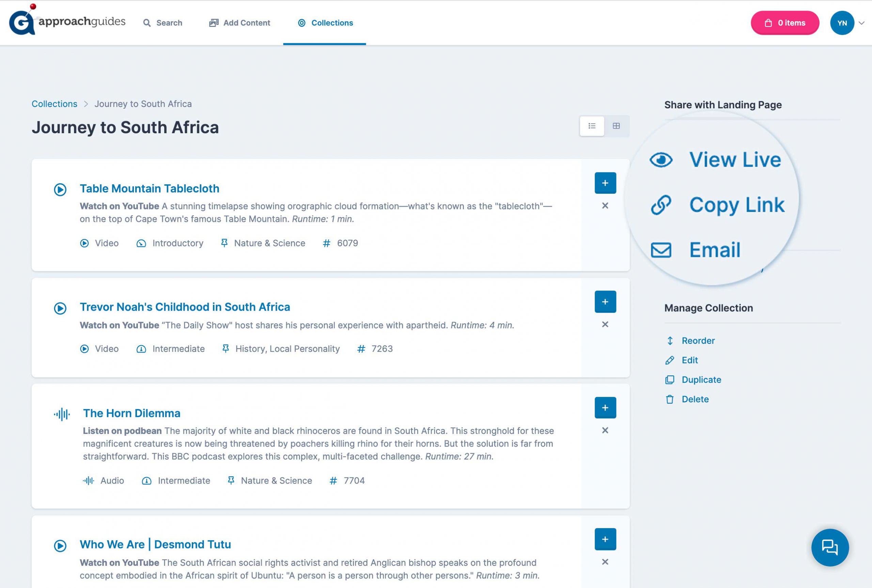Edit the collection
This screenshot has width=872, height=588.
pyautogui.click(x=690, y=360)
